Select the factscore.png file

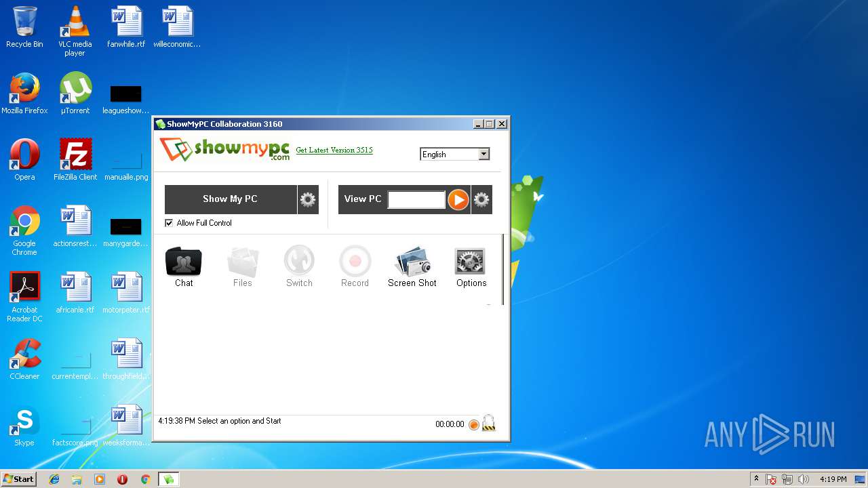[x=75, y=430]
